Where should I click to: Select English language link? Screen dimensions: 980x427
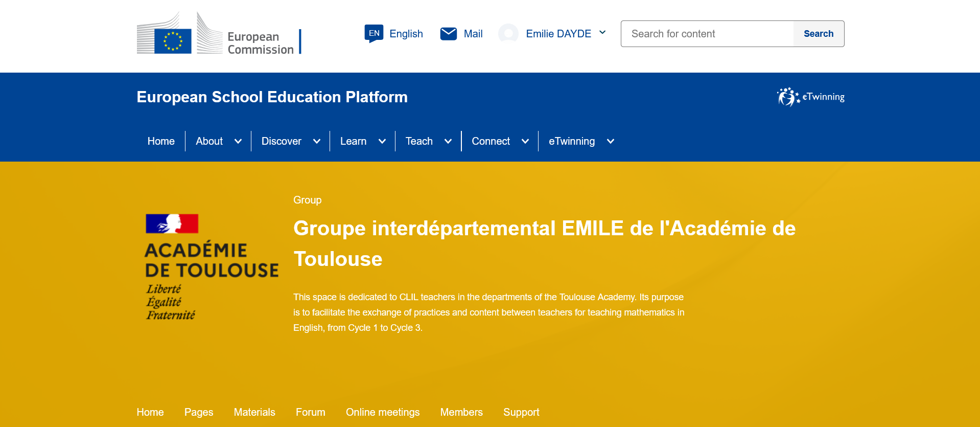(406, 34)
